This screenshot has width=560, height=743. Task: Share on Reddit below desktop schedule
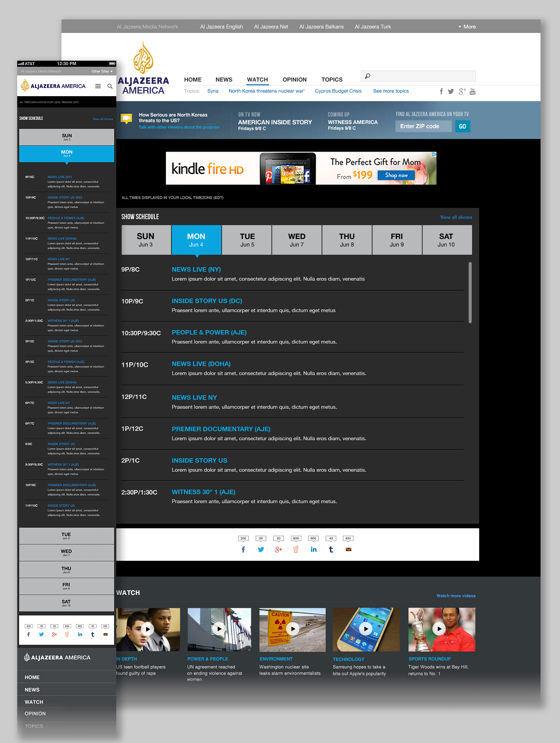point(296,549)
